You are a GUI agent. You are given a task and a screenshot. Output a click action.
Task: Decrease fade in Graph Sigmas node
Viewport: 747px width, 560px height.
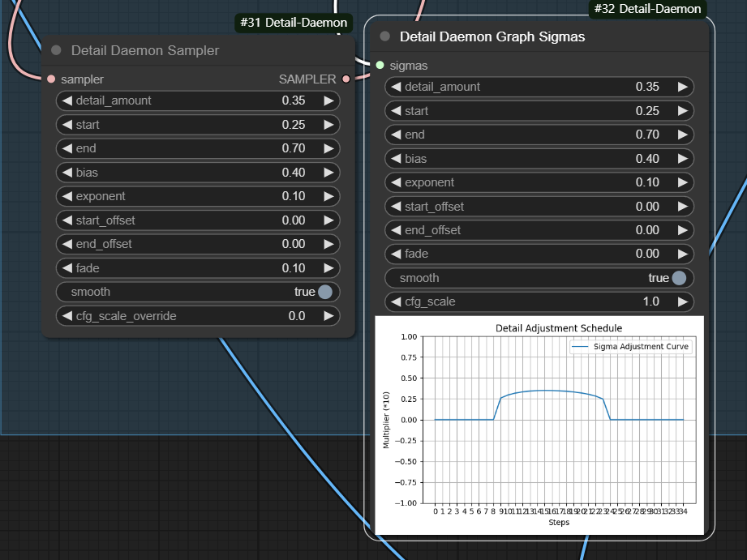pyautogui.click(x=396, y=254)
